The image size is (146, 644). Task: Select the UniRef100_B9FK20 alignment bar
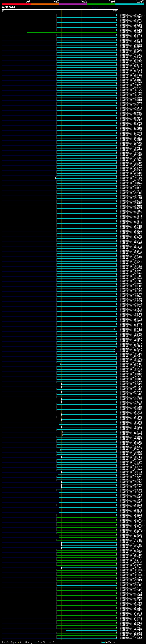click(86, 178)
